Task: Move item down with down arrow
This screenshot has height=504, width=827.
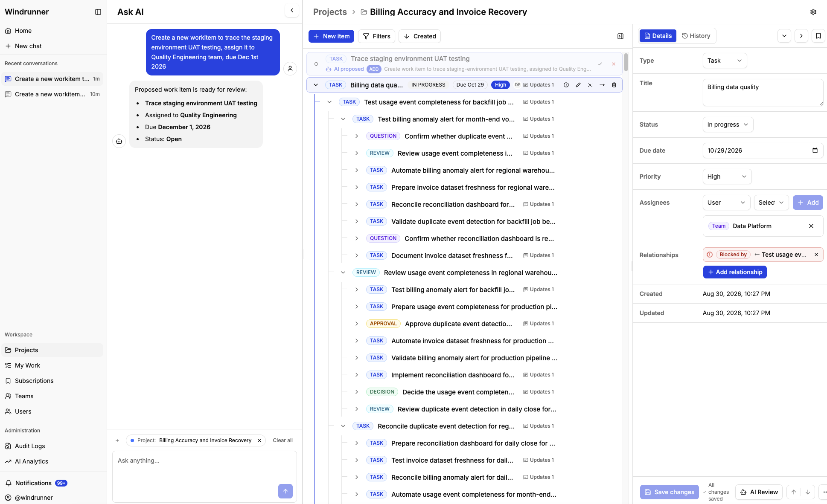Action: click(808, 492)
